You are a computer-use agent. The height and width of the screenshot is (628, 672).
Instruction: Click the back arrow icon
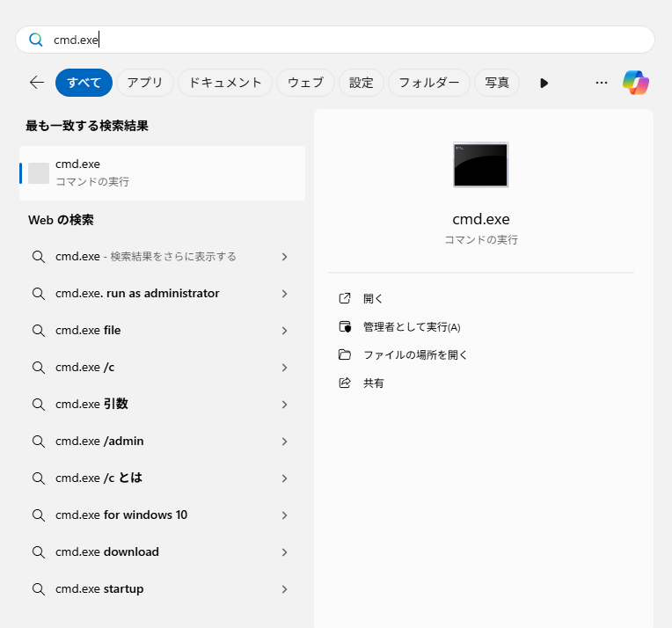(36, 83)
